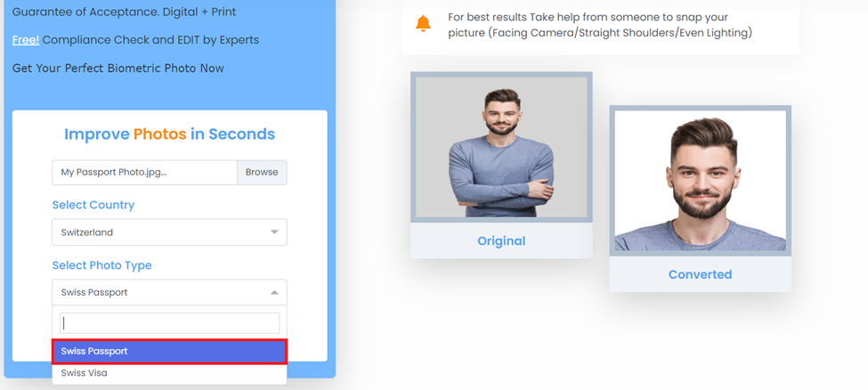Screen dimensions: 868x390
Task: Follow the Free! link
Action: click(x=26, y=40)
